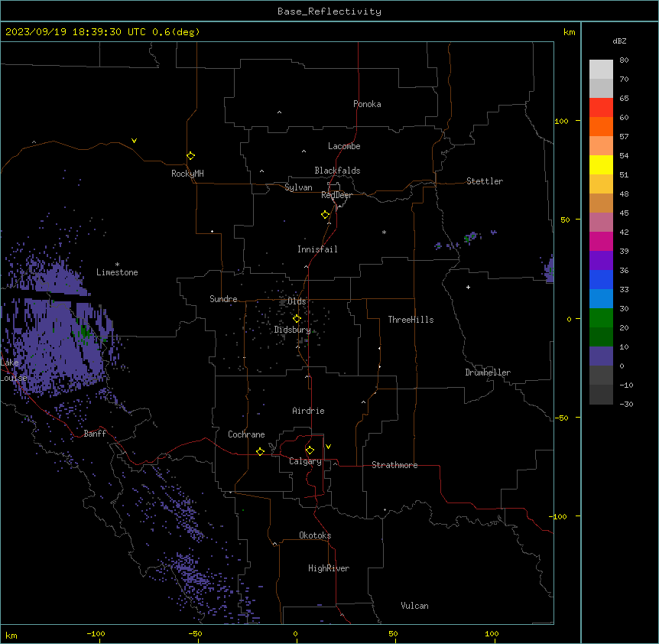Click the light gray 80 dBZ legend swatch
The image size is (659, 644).
(x=601, y=70)
